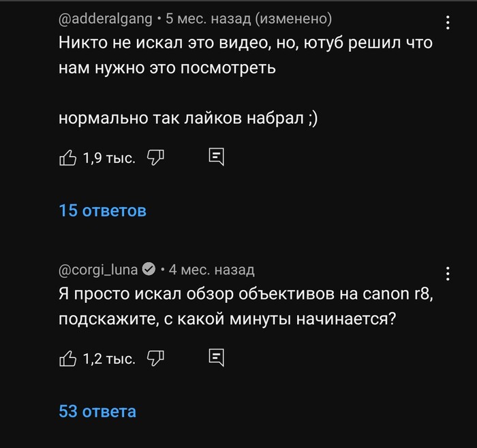Open three-dot menu for @adderalgang comment
This screenshot has width=477, height=448.
tap(448, 23)
